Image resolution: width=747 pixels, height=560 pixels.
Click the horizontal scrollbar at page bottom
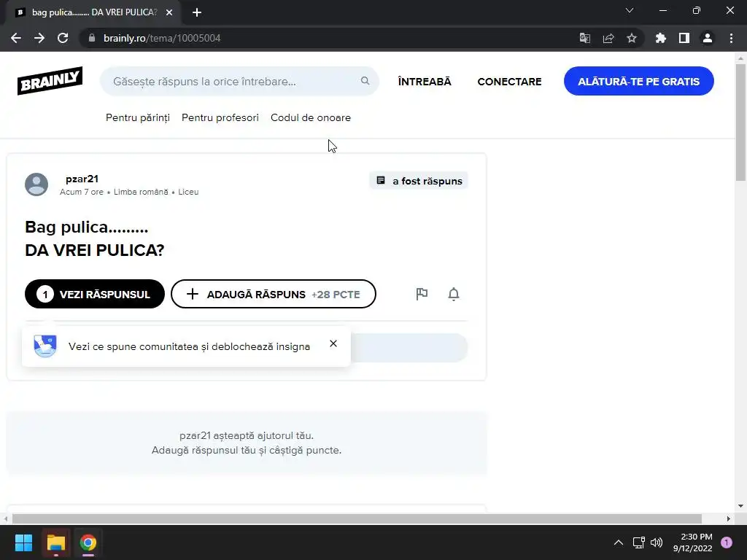click(357, 518)
